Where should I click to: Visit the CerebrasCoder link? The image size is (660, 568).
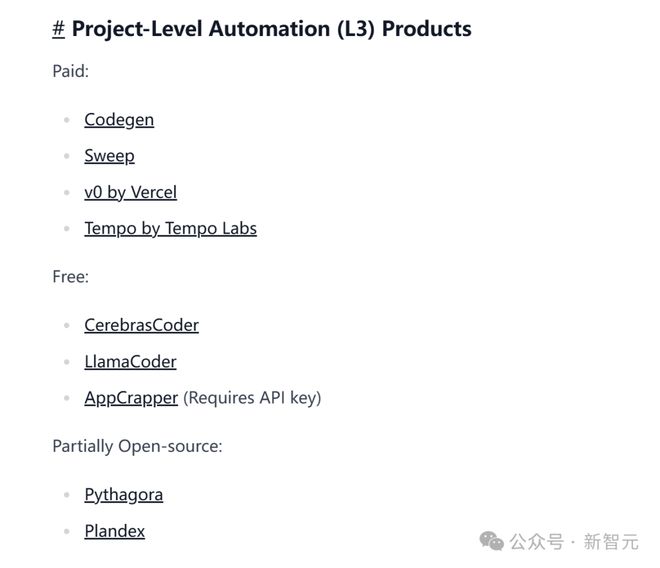[x=141, y=325]
